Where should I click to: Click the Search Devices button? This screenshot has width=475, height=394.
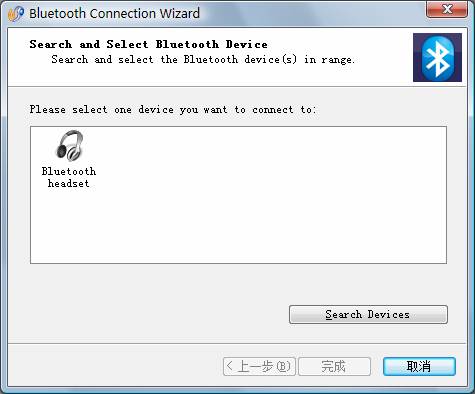click(x=368, y=314)
